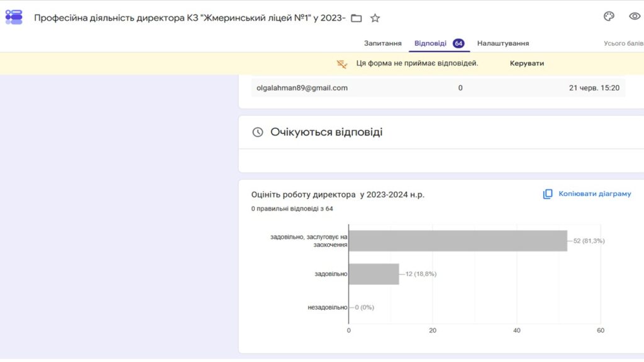The width and height of the screenshot is (644, 362).
Task: Click the Керувати button
Action: 526,63
